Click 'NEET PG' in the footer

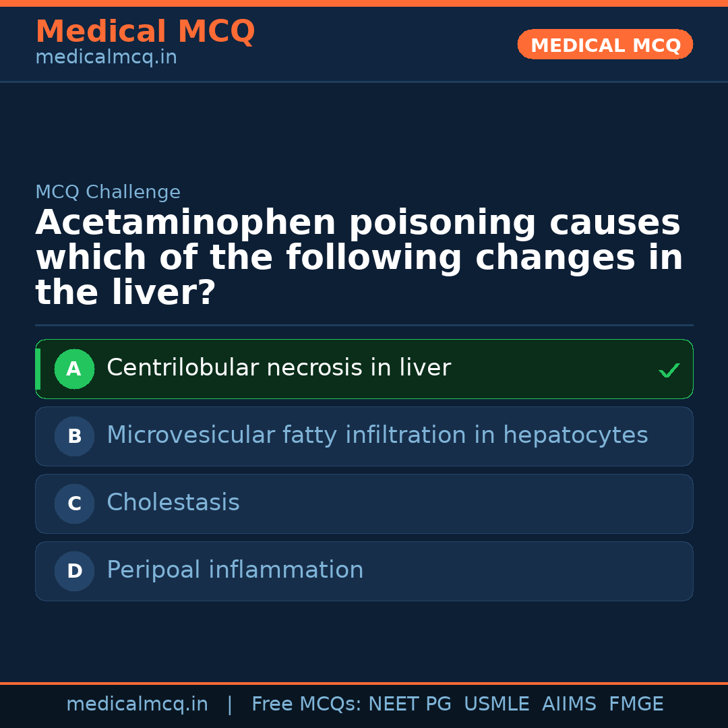410,704
